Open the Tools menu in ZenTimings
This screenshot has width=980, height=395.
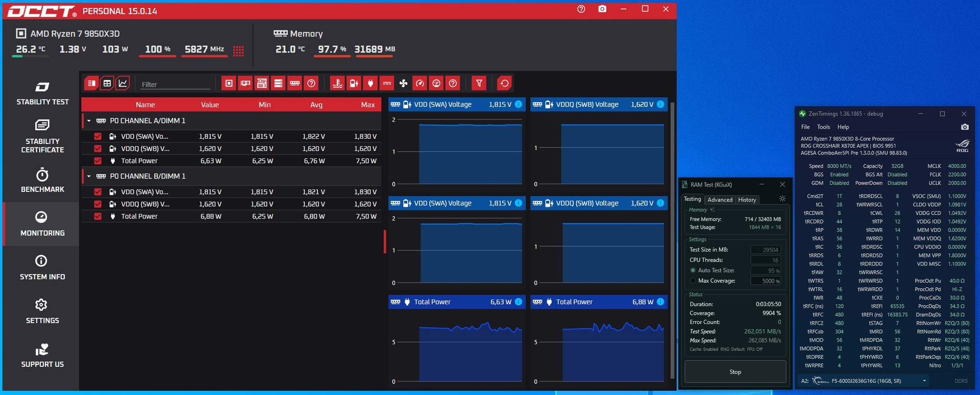(x=823, y=127)
